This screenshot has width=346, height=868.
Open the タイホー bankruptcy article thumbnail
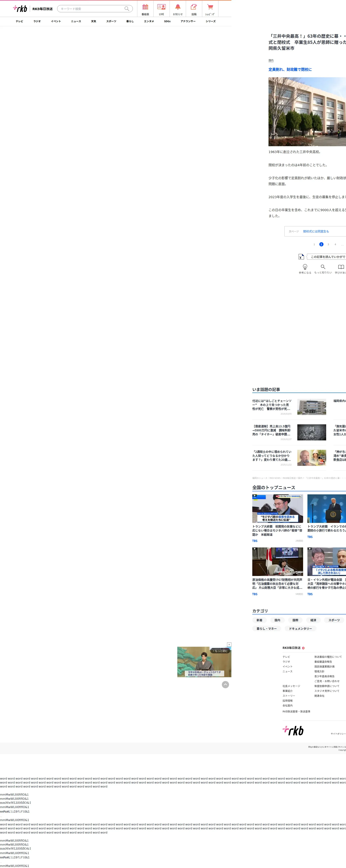[311, 432]
